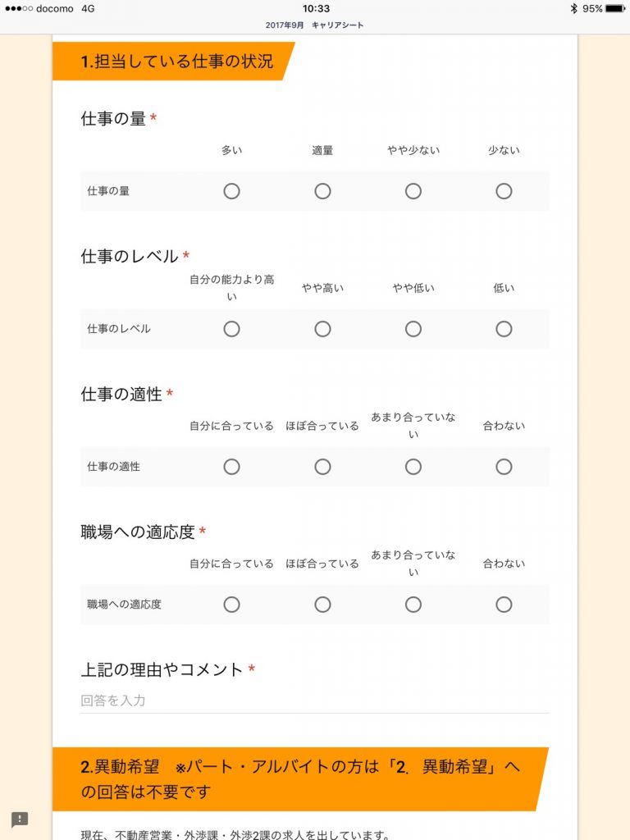
Task: Choose 合わない for 仕事の適性
Action: pos(504,467)
